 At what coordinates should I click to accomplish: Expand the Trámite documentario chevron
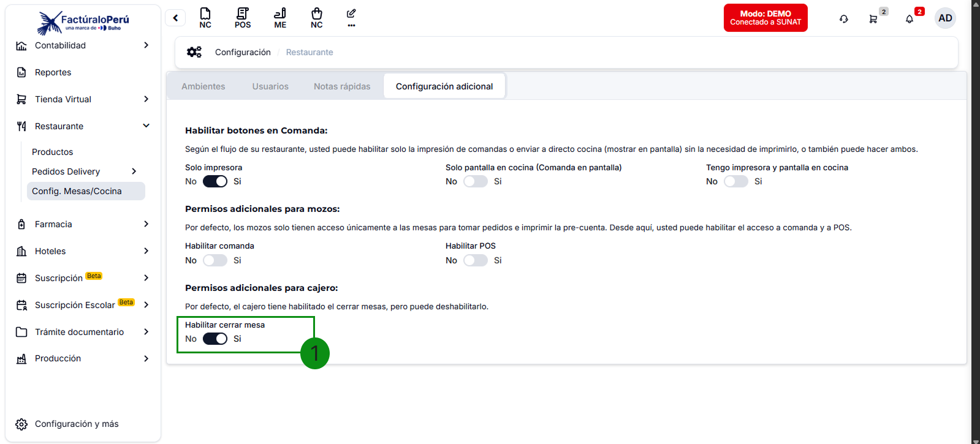(146, 332)
